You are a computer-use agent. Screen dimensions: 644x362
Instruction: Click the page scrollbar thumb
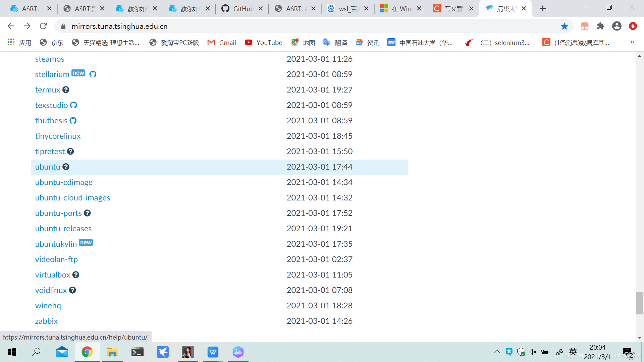pos(640,303)
